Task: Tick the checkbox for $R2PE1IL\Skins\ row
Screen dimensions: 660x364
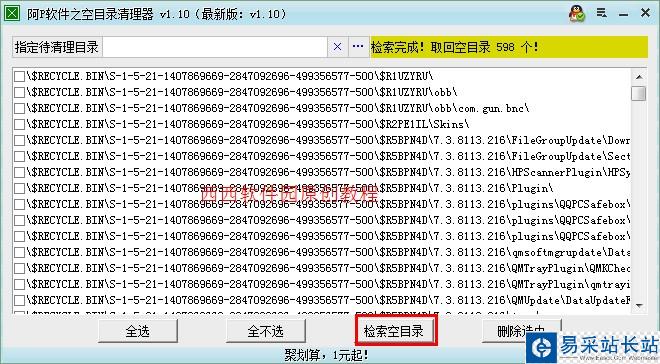Action: [x=19, y=124]
